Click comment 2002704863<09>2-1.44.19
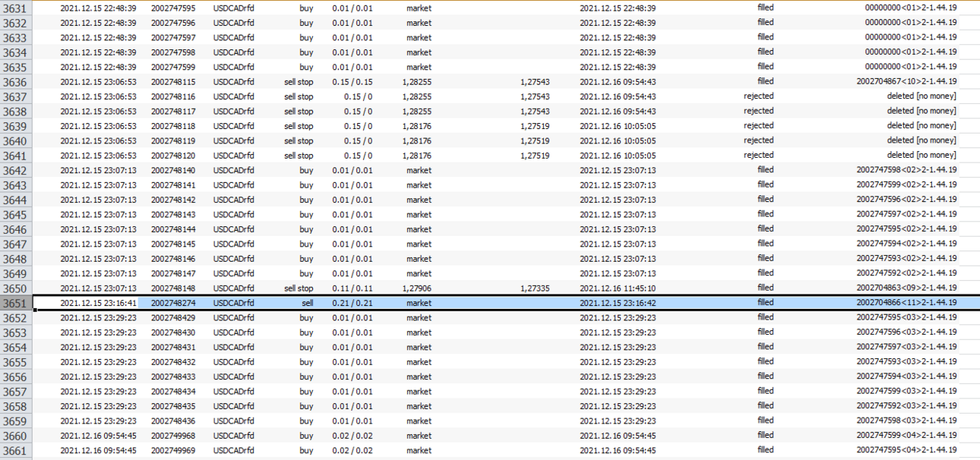Viewport: 980px width, 460px height. [x=906, y=288]
